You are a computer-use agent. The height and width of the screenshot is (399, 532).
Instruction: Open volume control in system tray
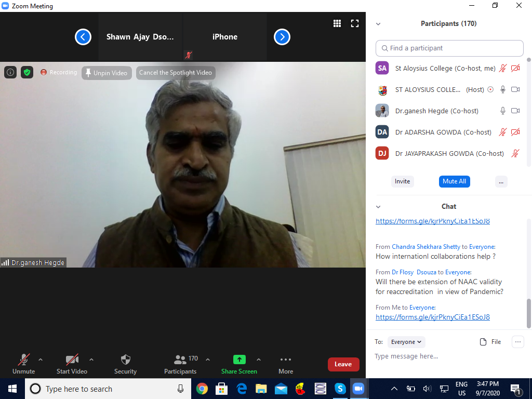point(427,389)
